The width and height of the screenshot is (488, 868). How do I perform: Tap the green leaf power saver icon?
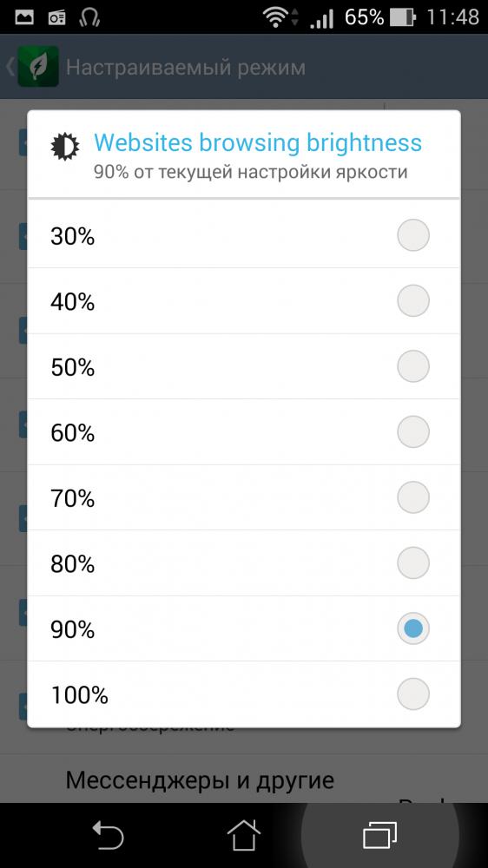tap(37, 67)
